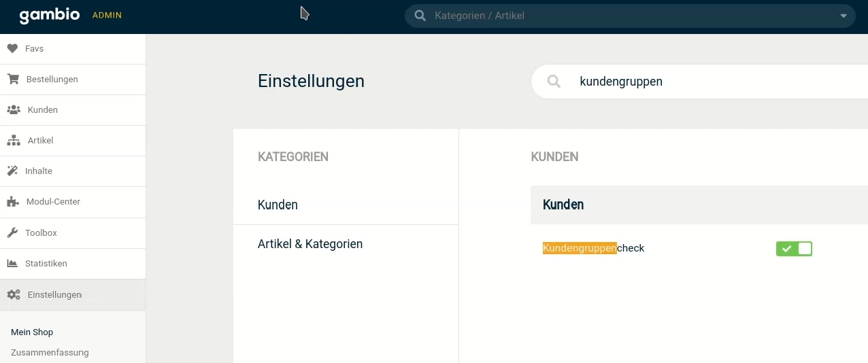Click the settings search field with kundengruppen
This screenshot has height=363, width=868.
click(x=699, y=82)
